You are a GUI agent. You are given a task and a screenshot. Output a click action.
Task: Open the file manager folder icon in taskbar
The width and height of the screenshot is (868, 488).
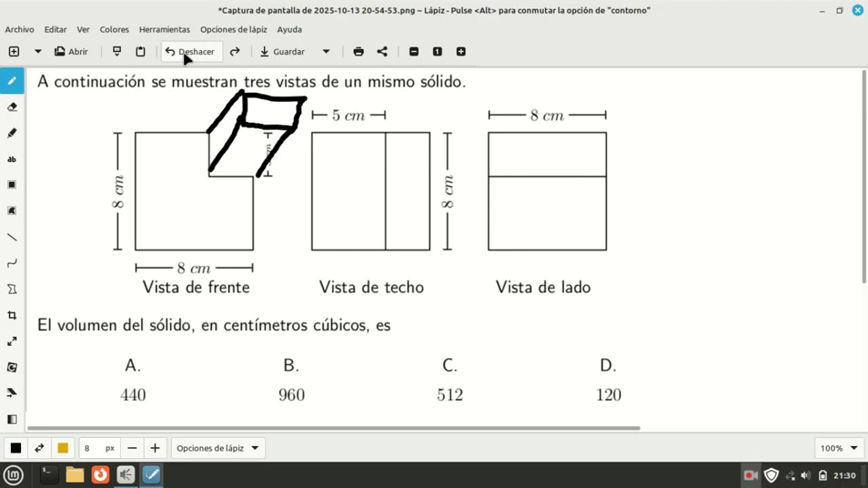[x=75, y=475]
